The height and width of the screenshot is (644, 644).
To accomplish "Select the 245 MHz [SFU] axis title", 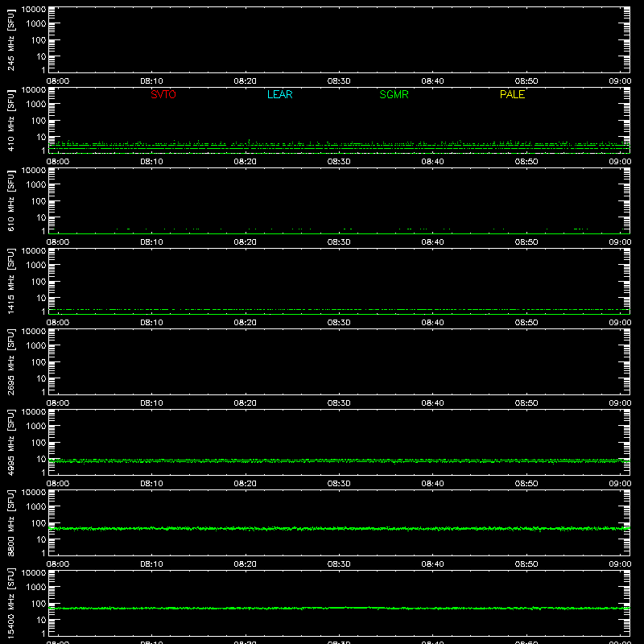I will pyautogui.click(x=10, y=39).
